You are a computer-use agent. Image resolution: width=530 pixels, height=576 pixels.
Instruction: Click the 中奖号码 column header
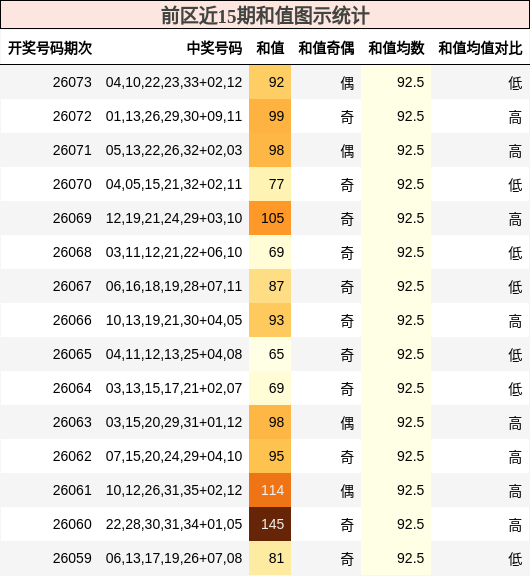click(214, 48)
